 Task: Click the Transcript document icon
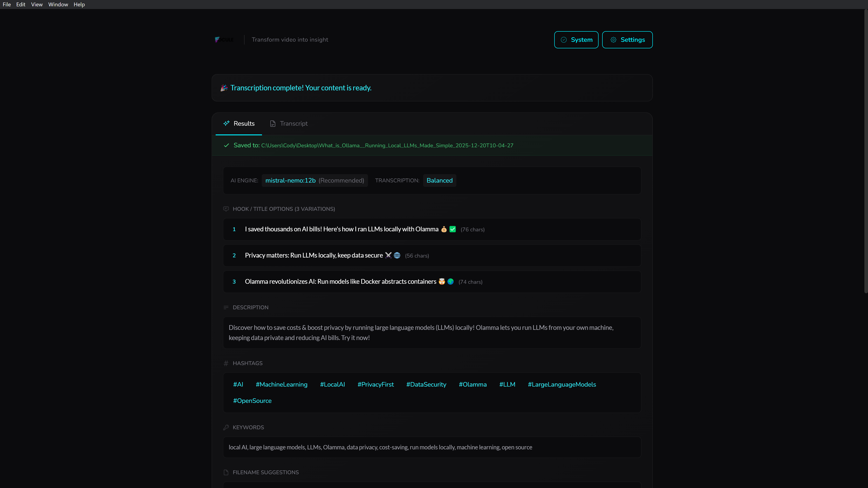[x=273, y=124]
